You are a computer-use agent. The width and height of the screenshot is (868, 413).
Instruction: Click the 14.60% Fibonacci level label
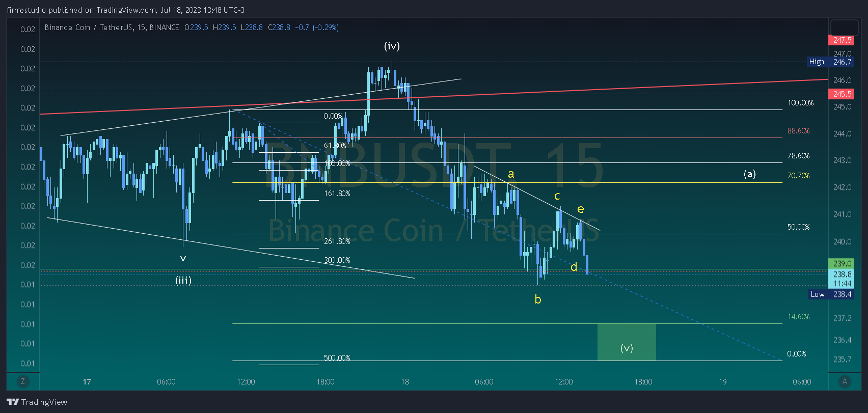[x=798, y=317]
